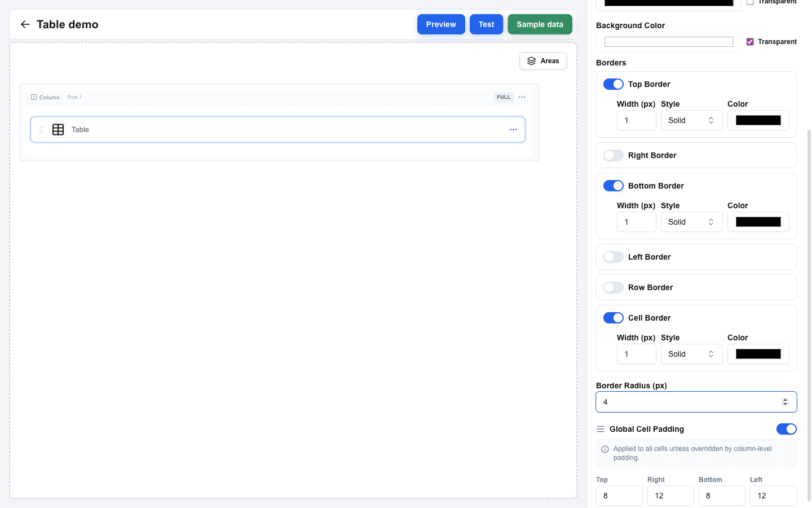Disable the Top Border toggle
This screenshot has width=812, height=508.
click(614, 84)
